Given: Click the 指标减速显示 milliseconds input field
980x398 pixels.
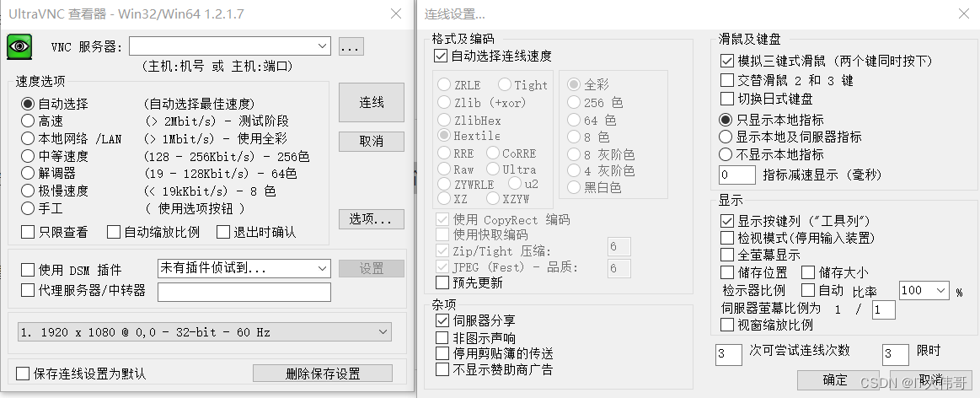Looking at the screenshot, I should 736,175.
